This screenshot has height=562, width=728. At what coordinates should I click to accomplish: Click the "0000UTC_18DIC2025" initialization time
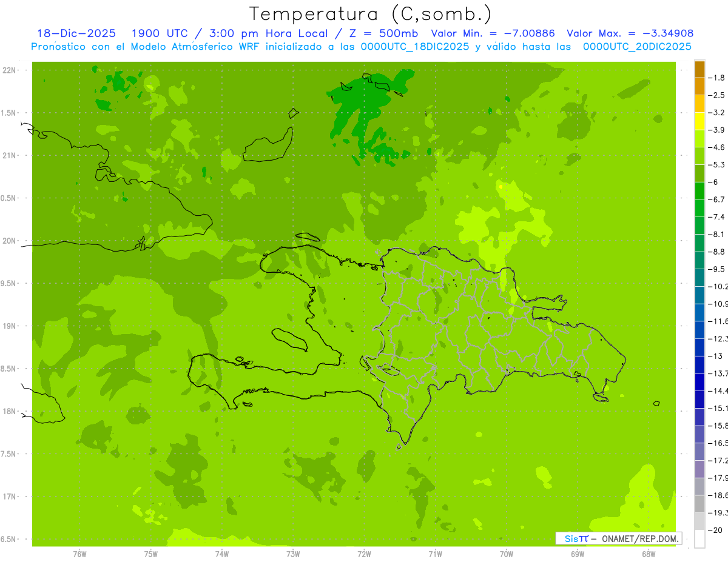tap(415, 47)
